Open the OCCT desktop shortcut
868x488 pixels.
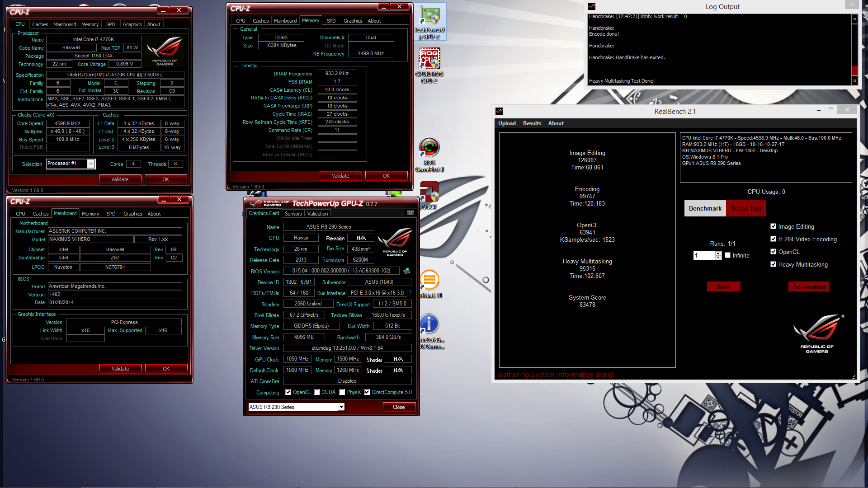429,195
